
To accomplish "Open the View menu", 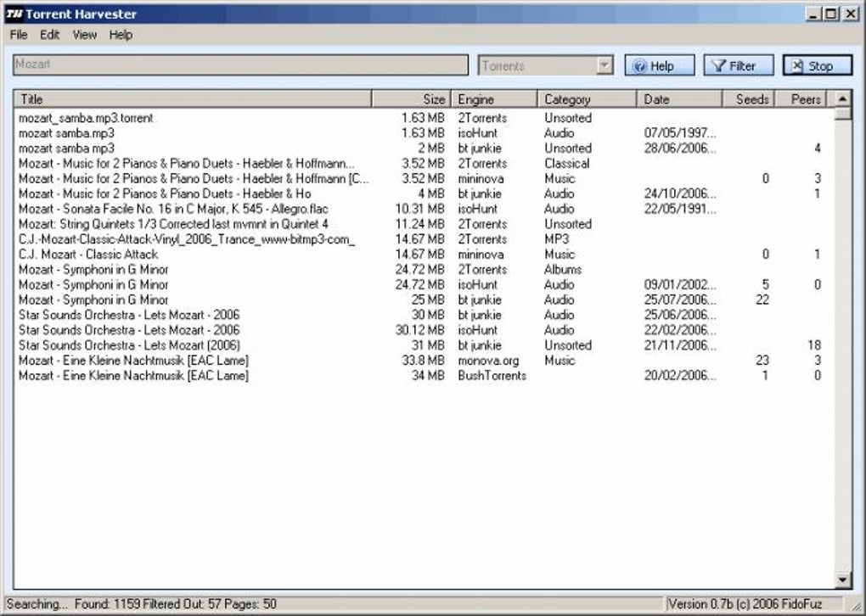I will pos(85,35).
